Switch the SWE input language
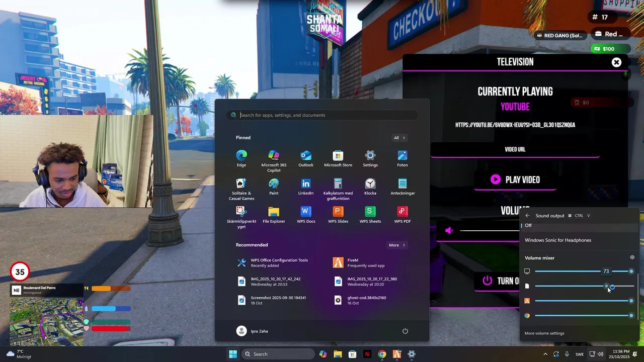Screen dimensions: 644x362 point(580,354)
